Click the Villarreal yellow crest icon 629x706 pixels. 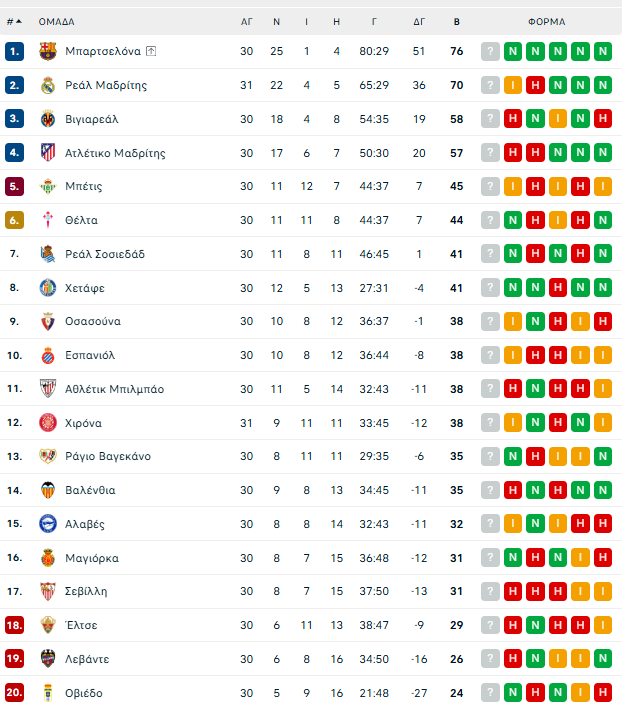[48, 119]
